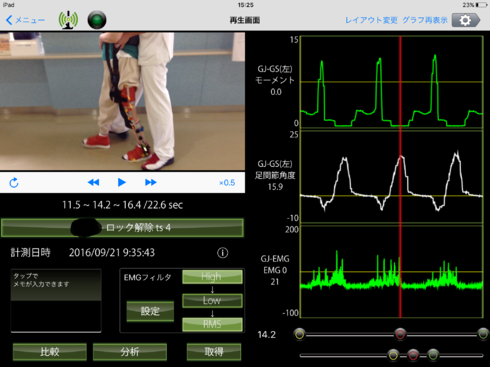
Task: Tap the 再生画面 title
Action: pyautogui.click(x=245, y=20)
